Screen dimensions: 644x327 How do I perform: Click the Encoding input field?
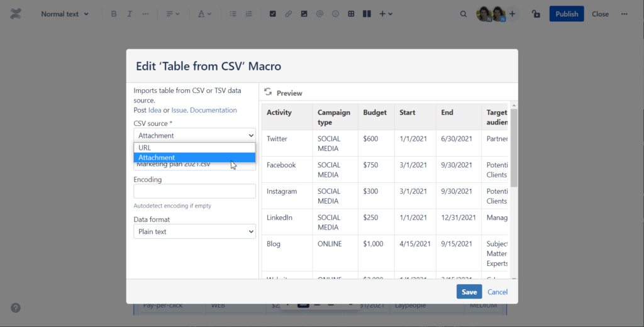click(194, 191)
